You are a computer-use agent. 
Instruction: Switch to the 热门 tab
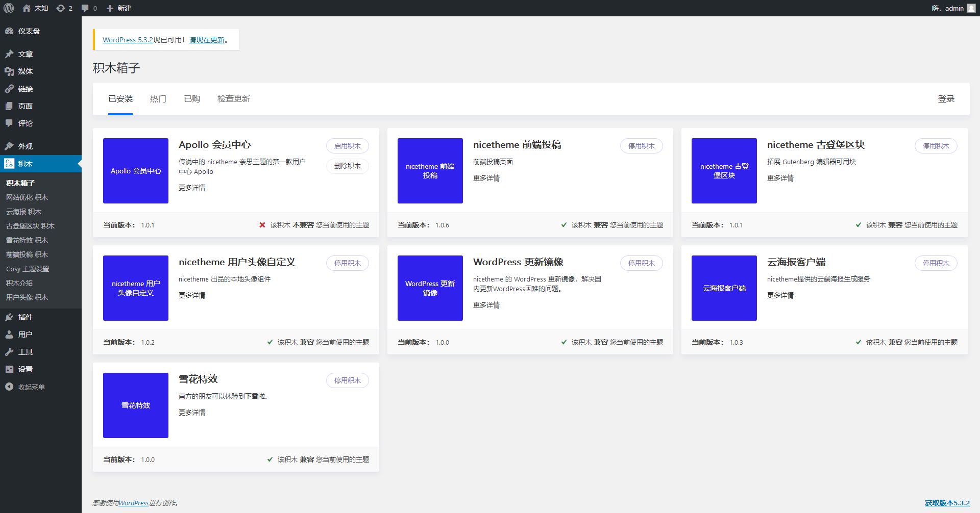158,98
